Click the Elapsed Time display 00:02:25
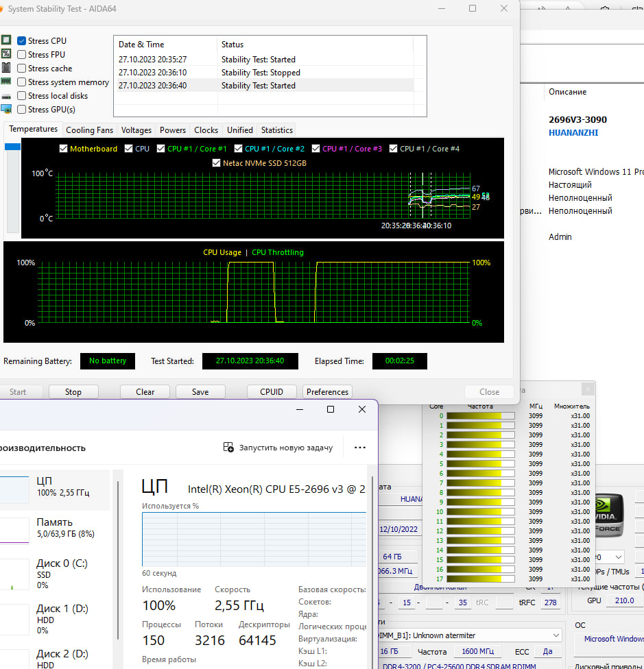The height and width of the screenshot is (669, 644). point(399,361)
